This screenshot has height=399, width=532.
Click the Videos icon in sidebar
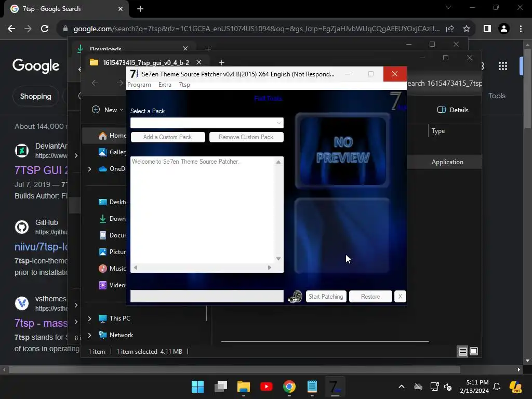tap(103, 285)
